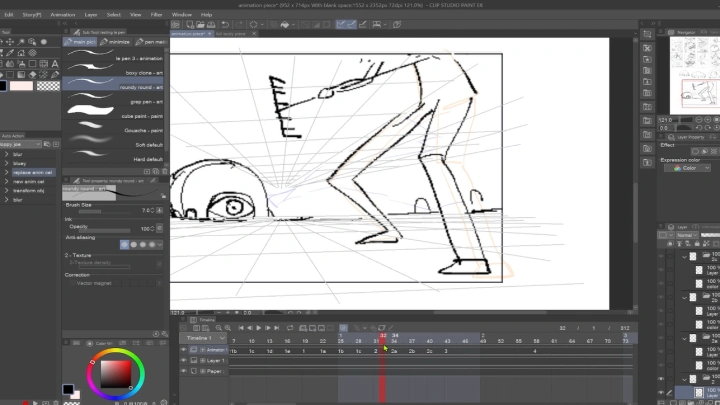Select the Auto select magic wand tool

pyautogui.click(x=21, y=42)
